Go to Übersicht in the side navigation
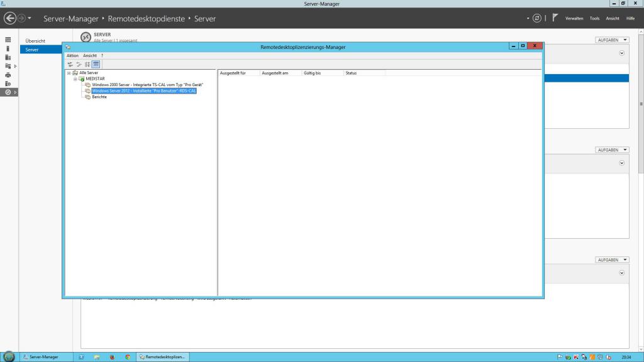The height and width of the screenshot is (362, 644). pyautogui.click(x=35, y=41)
